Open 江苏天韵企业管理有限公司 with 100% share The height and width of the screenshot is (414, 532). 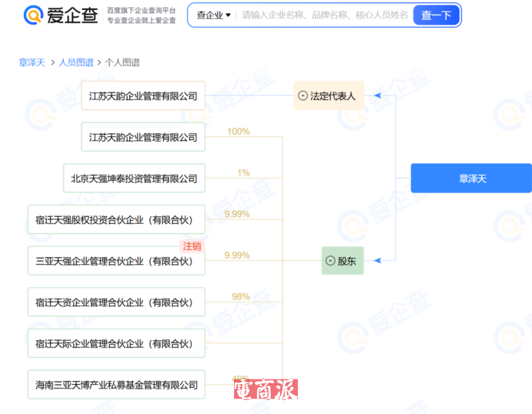point(143,137)
